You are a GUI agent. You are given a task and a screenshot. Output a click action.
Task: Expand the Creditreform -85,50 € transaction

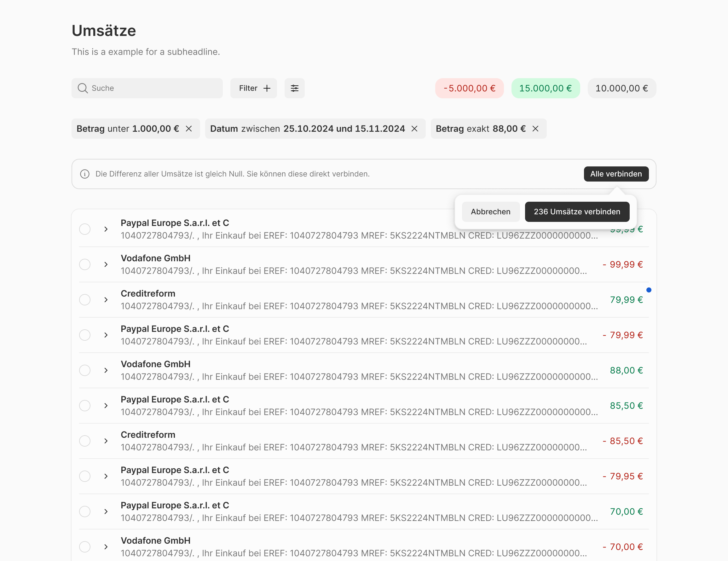pos(106,441)
